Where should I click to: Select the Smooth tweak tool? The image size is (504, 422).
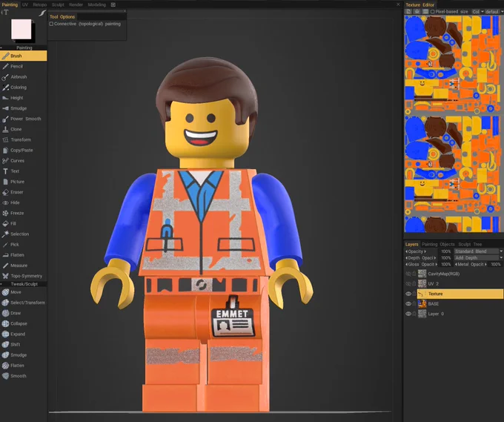pyautogui.click(x=23, y=376)
